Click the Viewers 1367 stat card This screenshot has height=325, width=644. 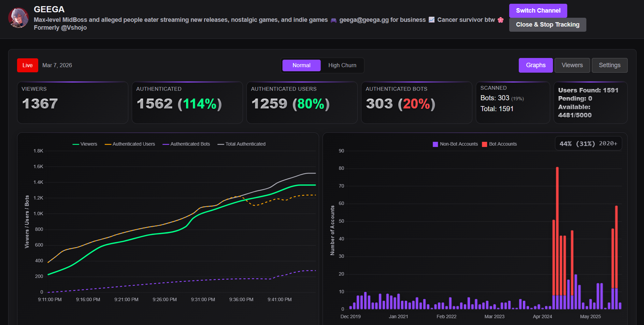73,102
